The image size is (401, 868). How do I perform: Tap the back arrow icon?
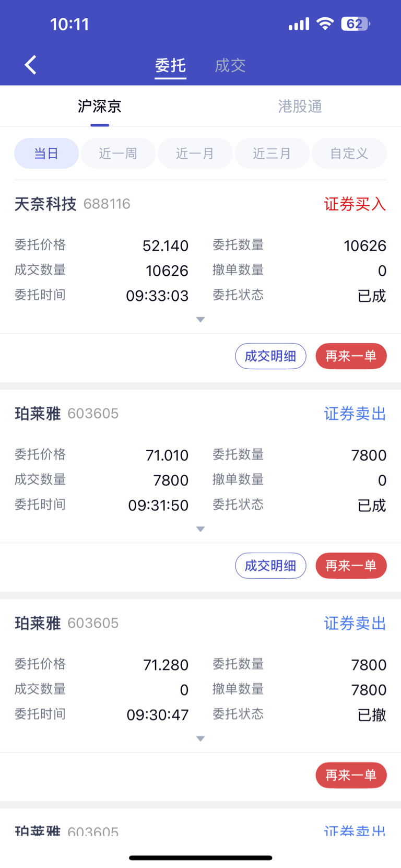[31, 65]
